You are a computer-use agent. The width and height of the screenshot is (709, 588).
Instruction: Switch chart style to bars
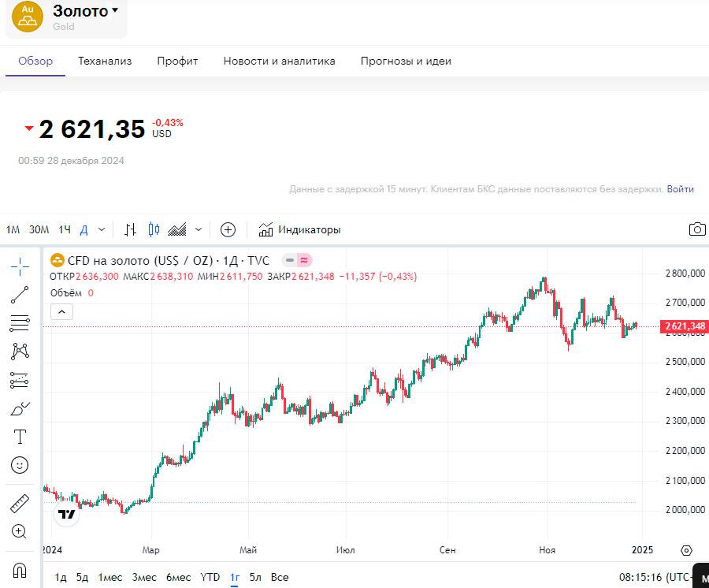(x=131, y=229)
